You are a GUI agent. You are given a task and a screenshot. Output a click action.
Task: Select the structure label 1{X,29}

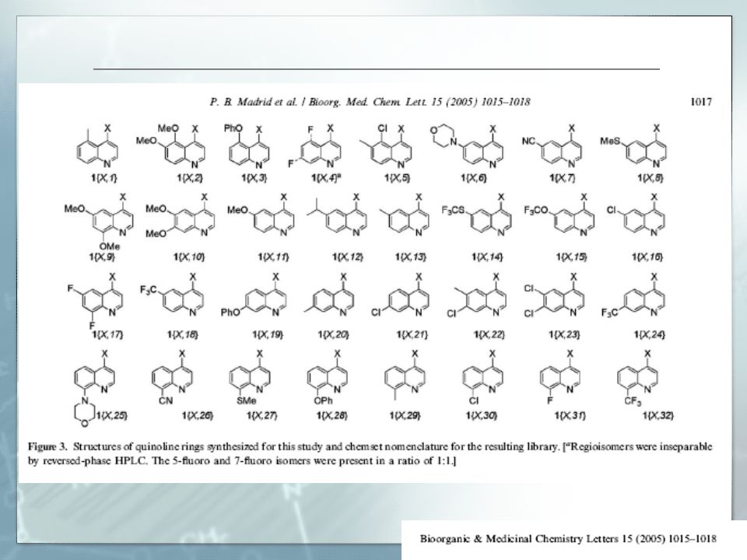[x=405, y=416]
